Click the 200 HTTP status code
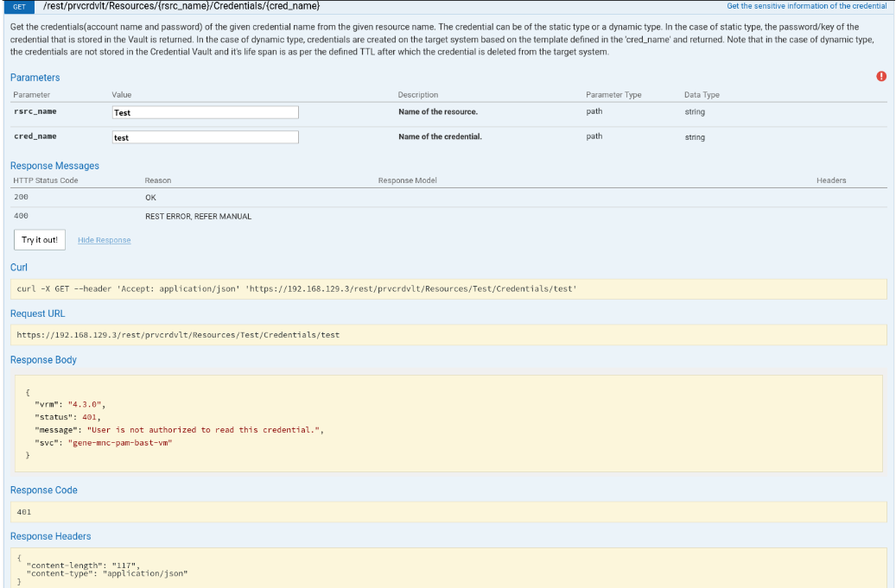 (21, 197)
